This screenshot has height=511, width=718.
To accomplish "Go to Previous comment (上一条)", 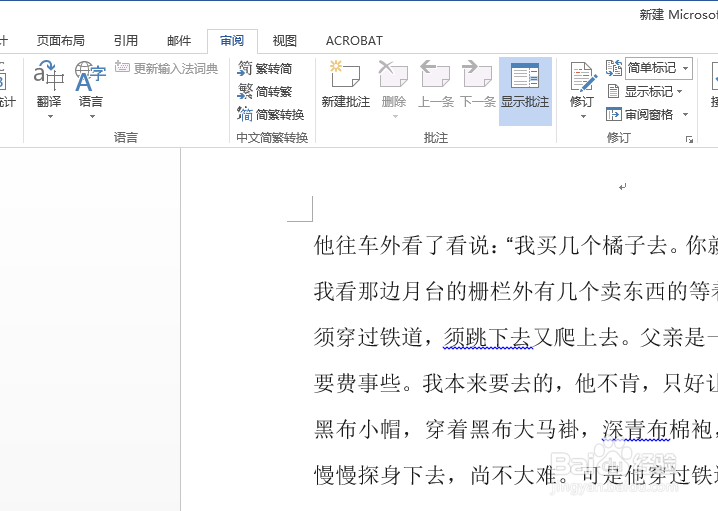I will coord(435,85).
